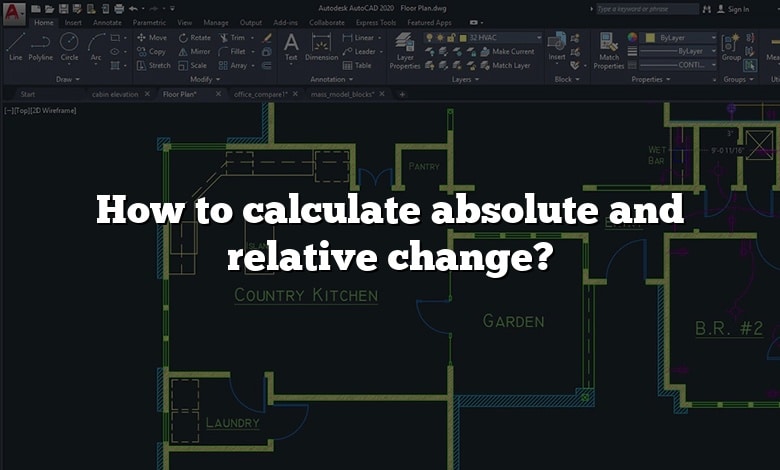Select the Circle tool
The height and width of the screenshot is (470, 780).
69,47
